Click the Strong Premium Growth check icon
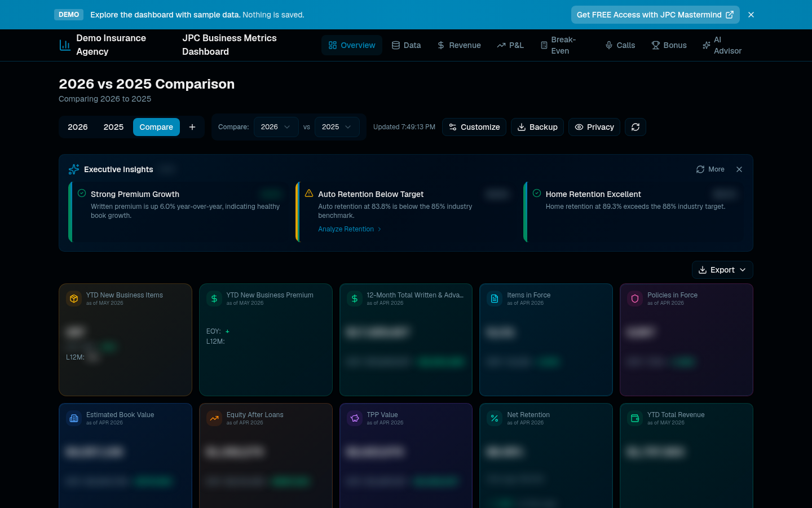812x508 pixels. click(82, 193)
